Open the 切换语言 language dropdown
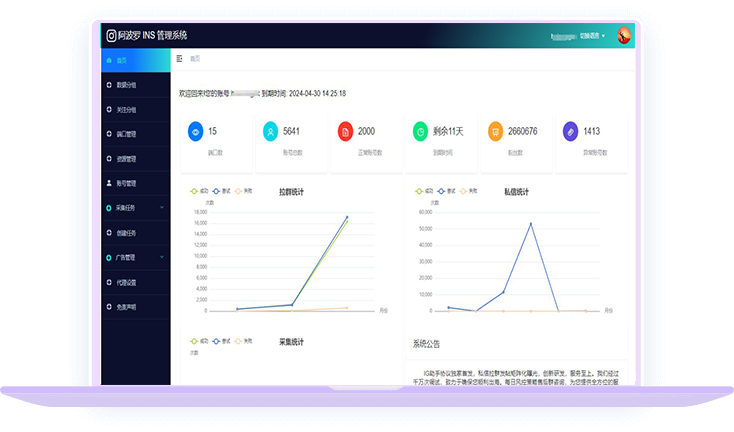Image resolution: width=734 pixels, height=432 pixels. 592,35
